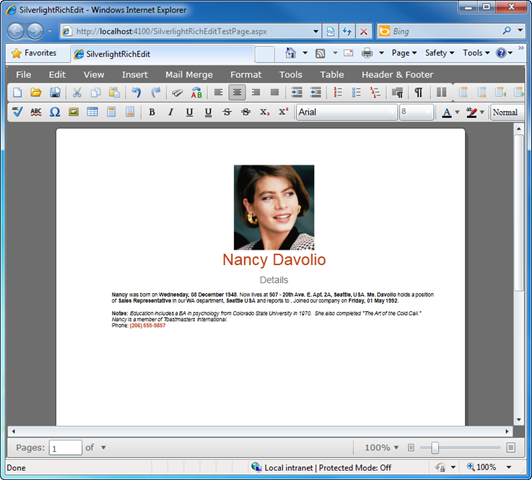Image resolution: width=532 pixels, height=480 pixels.
Task: Click the Pages number input field
Action: click(x=65, y=448)
